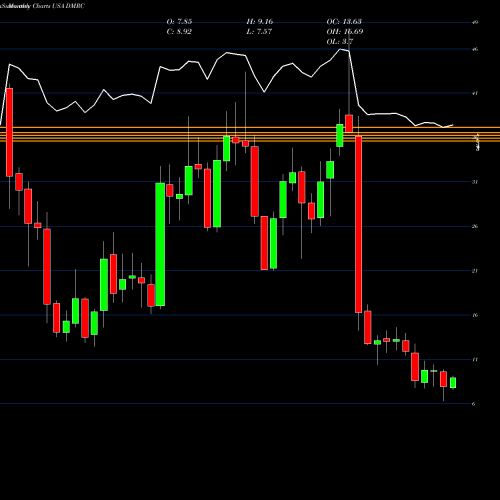Click the "OH: 16.69" value

(x=345, y=32)
